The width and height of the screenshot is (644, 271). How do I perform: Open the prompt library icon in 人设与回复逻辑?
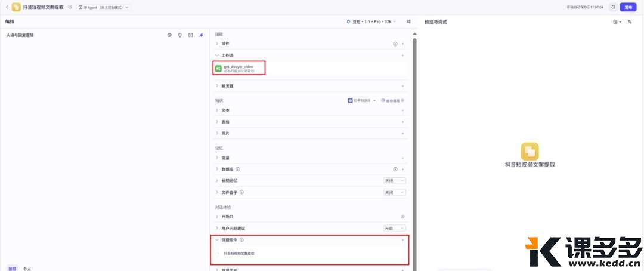pos(169,35)
